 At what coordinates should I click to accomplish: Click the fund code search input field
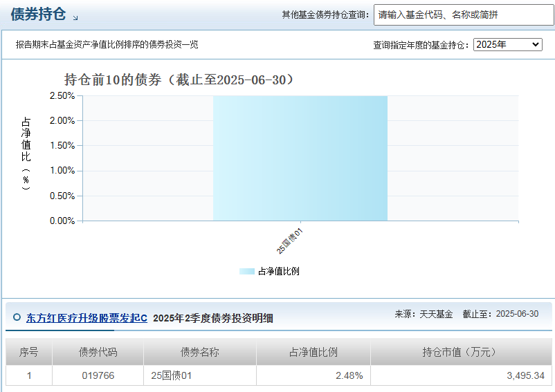click(464, 15)
